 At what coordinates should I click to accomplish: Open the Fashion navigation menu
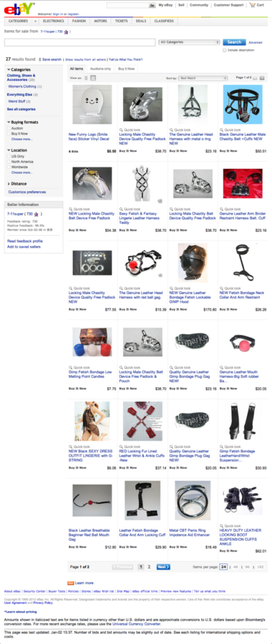[x=79, y=21]
